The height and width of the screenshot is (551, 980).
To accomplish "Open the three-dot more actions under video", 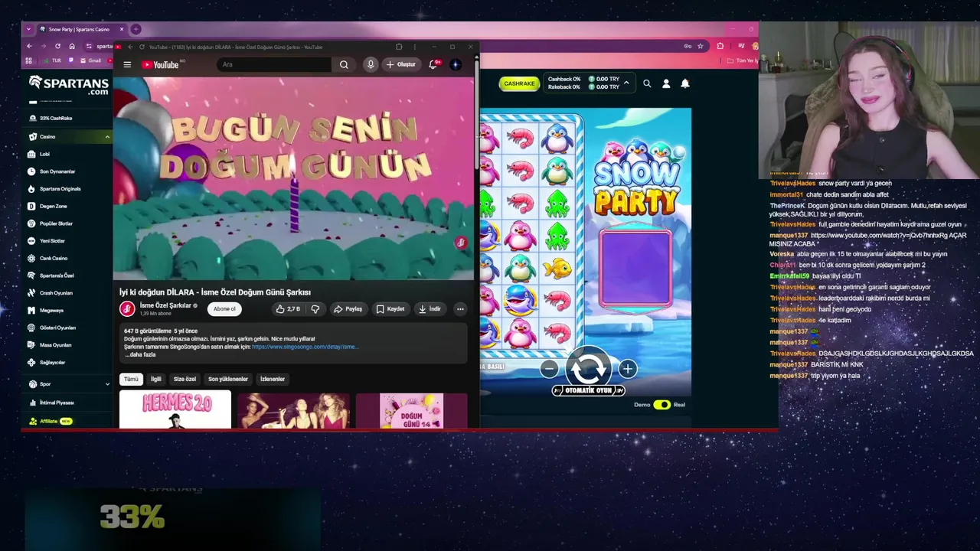I will (460, 309).
